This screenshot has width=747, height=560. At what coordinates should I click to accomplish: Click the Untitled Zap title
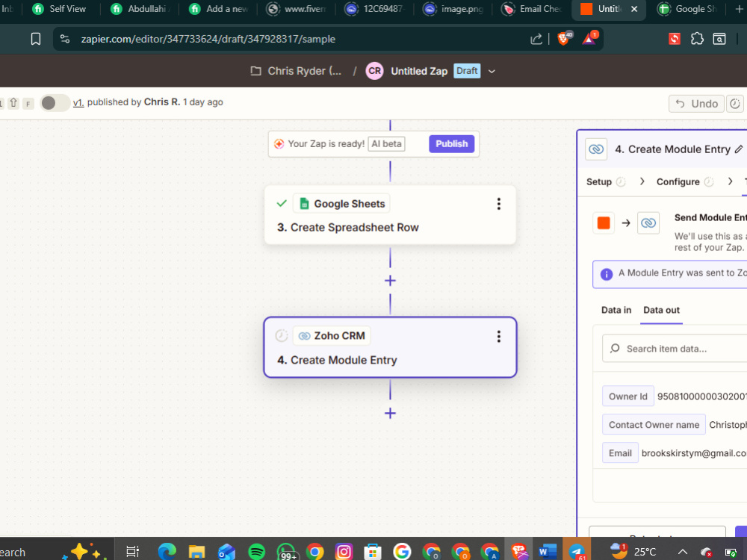pyautogui.click(x=419, y=72)
